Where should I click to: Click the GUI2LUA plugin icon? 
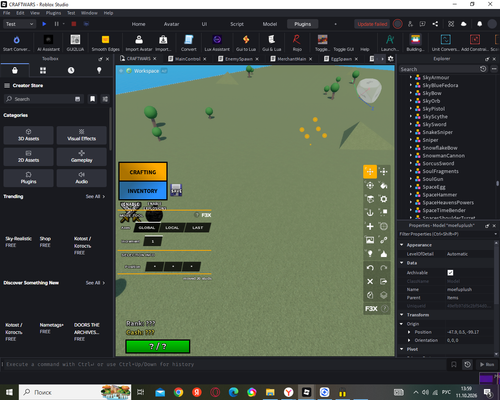click(x=75, y=40)
